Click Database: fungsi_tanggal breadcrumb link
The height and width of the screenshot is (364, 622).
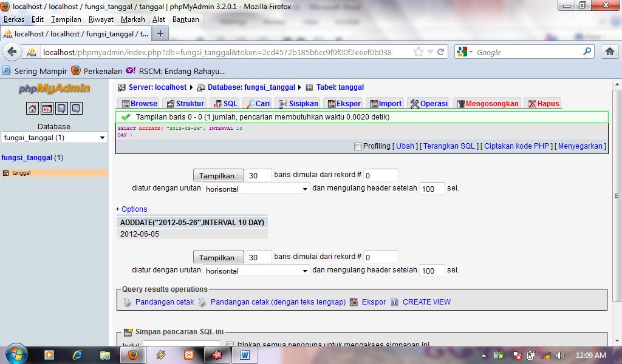pos(251,87)
